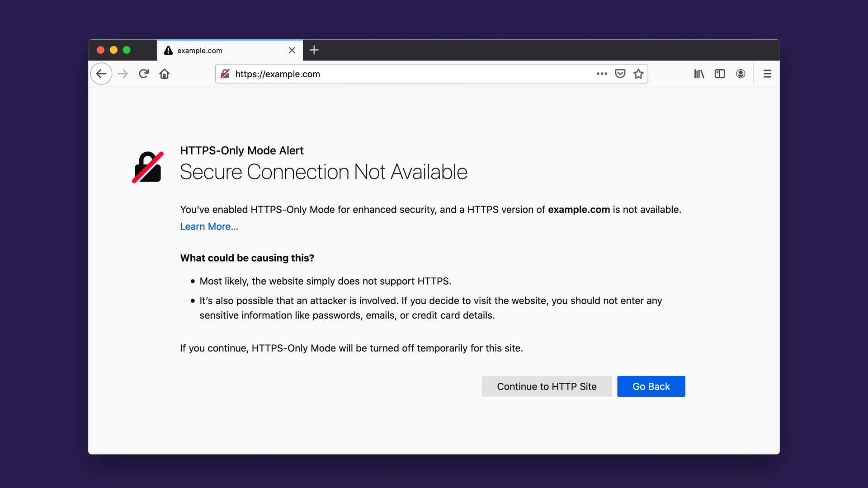868x488 pixels.
Task: Close the example.com tab
Action: [292, 50]
